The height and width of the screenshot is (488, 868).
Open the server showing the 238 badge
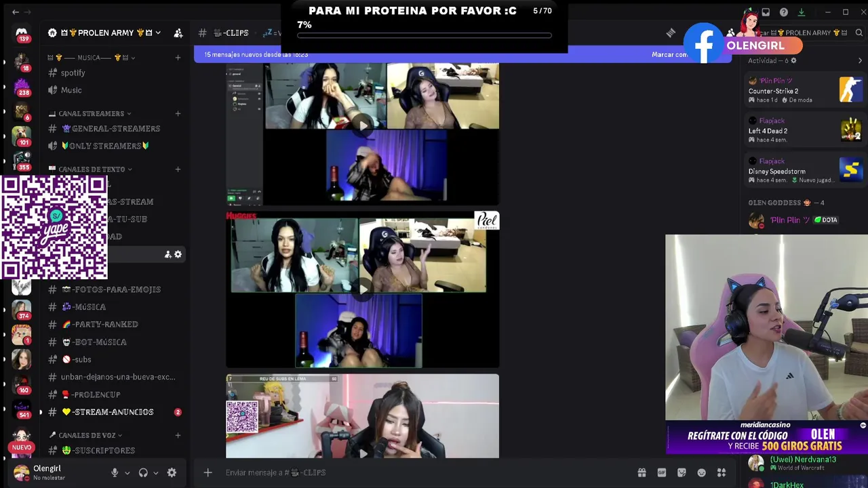tap(22, 86)
